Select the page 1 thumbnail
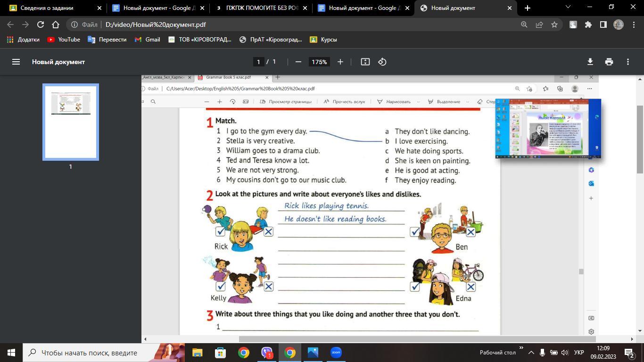This screenshot has height=362, width=644. coord(71,122)
